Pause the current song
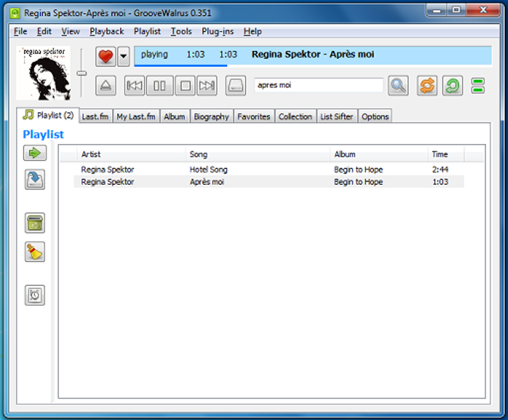 pyautogui.click(x=159, y=85)
